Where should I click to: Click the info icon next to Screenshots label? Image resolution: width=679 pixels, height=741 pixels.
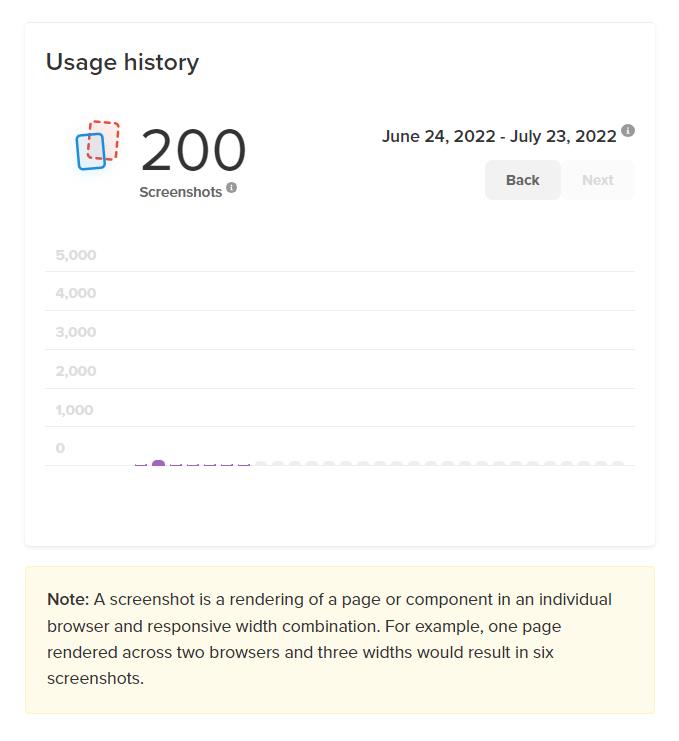tap(231, 188)
